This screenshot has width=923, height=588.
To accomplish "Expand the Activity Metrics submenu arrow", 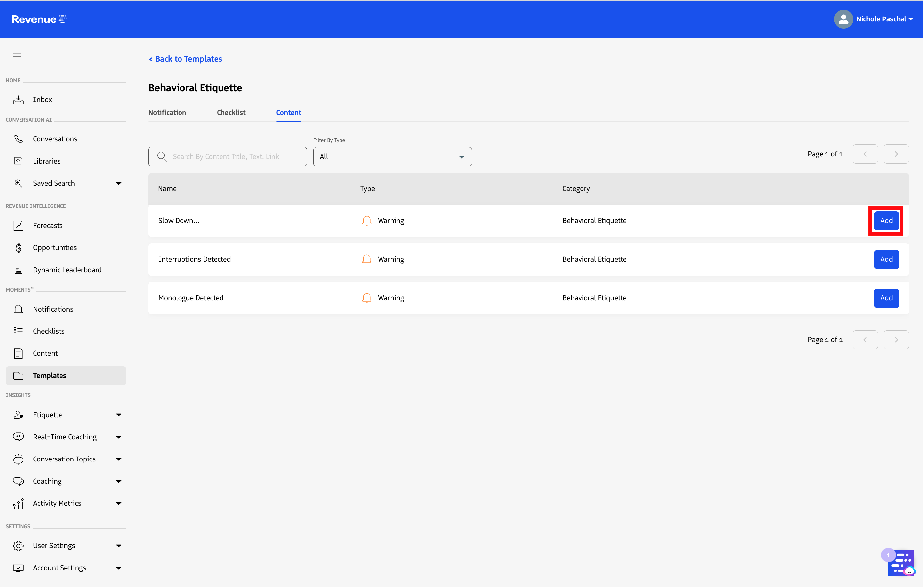I will click(x=119, y=504).
